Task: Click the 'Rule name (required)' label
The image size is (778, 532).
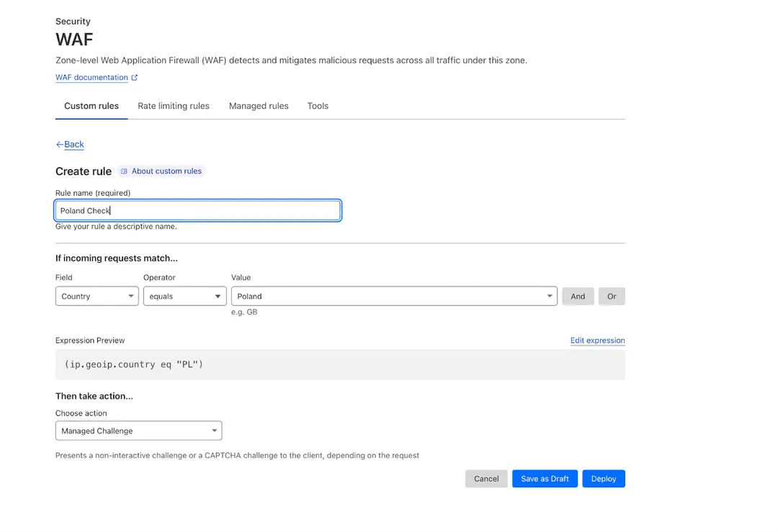Action: [x=93, y=194]
